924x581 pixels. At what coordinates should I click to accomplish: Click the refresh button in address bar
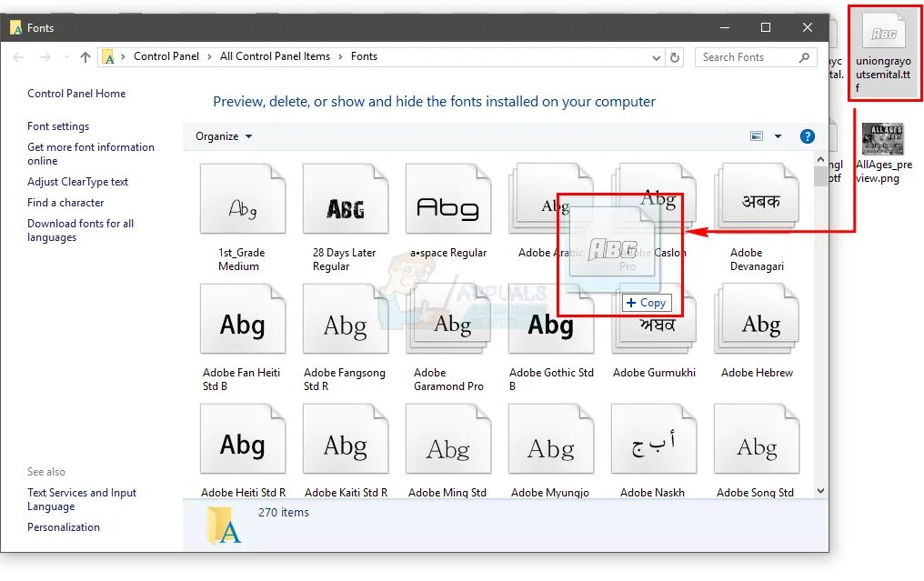click(x=675, y=58)
